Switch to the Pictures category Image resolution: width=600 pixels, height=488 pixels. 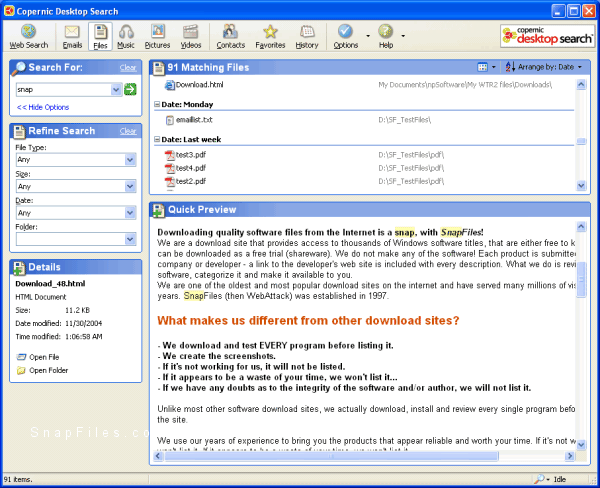coord(157,37)
